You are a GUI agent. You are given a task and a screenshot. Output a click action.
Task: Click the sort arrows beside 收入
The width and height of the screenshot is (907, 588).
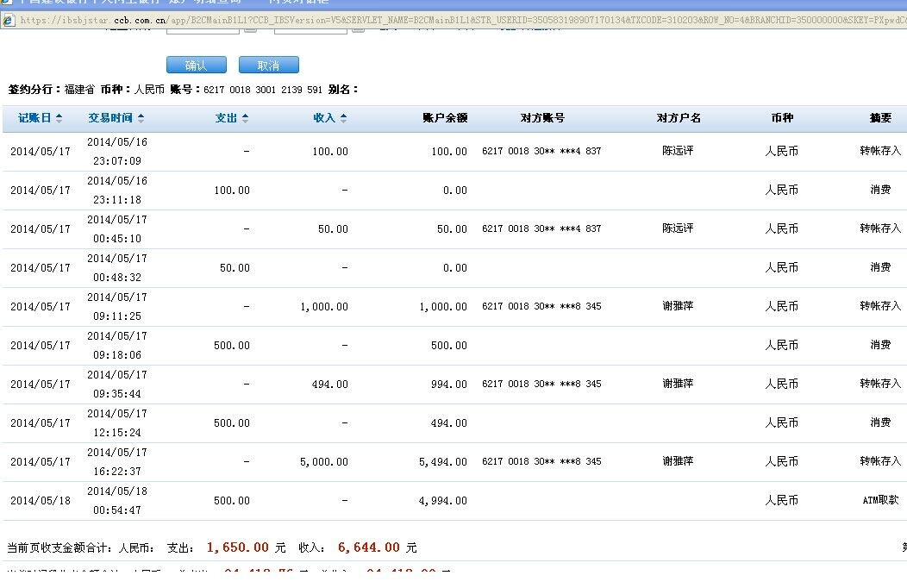[343, 118]
